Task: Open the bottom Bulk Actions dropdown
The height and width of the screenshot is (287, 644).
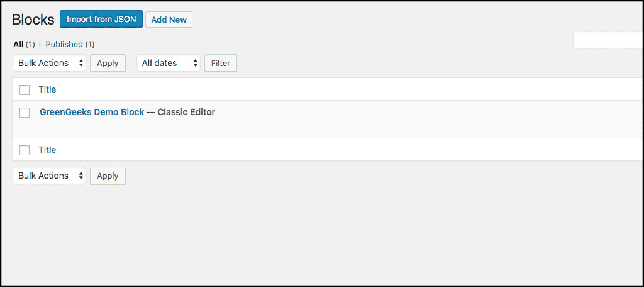Action: coord(50,176)
